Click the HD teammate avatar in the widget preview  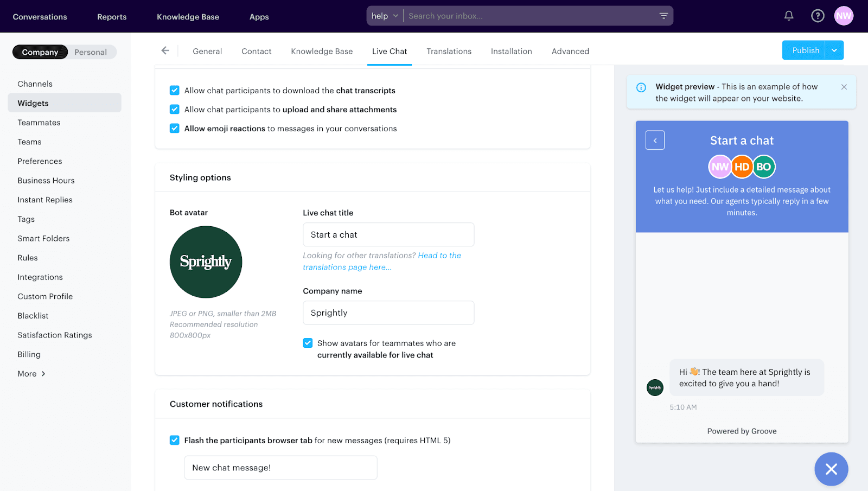click(742, 167)
